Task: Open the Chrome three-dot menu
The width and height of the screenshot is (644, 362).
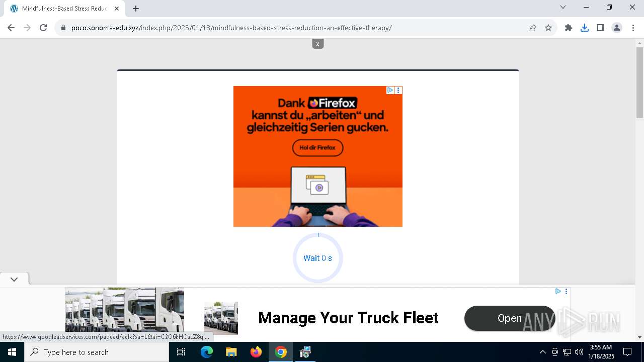Action: 632,28
